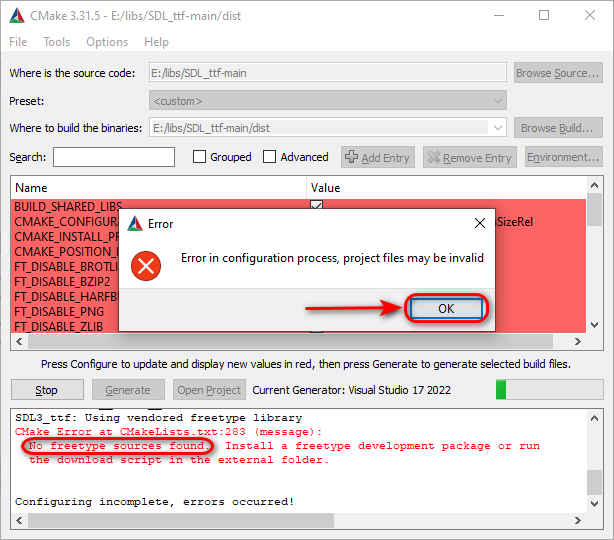Screen dimensions: 614x540
Task: Expand the Preset dropdown
Action: click(498, 101)
